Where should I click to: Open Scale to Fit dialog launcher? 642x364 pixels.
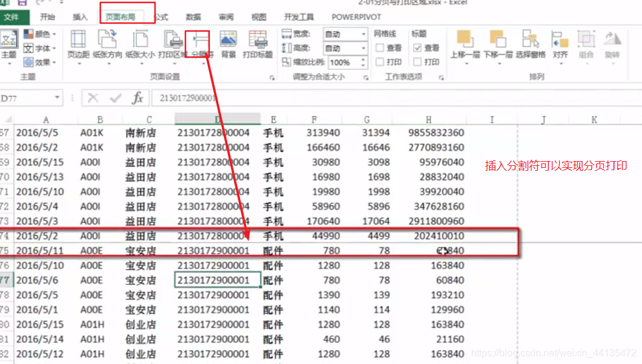(366, 77)
